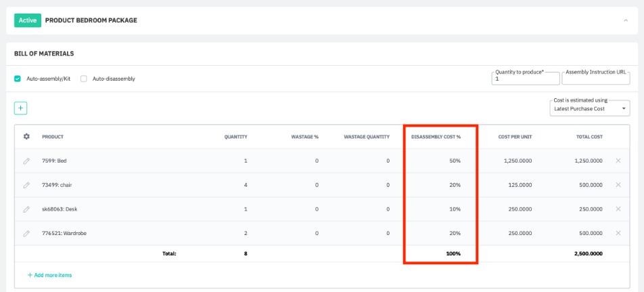Click the Product column header
Screen dimensions: 644x292
[53, 137]
